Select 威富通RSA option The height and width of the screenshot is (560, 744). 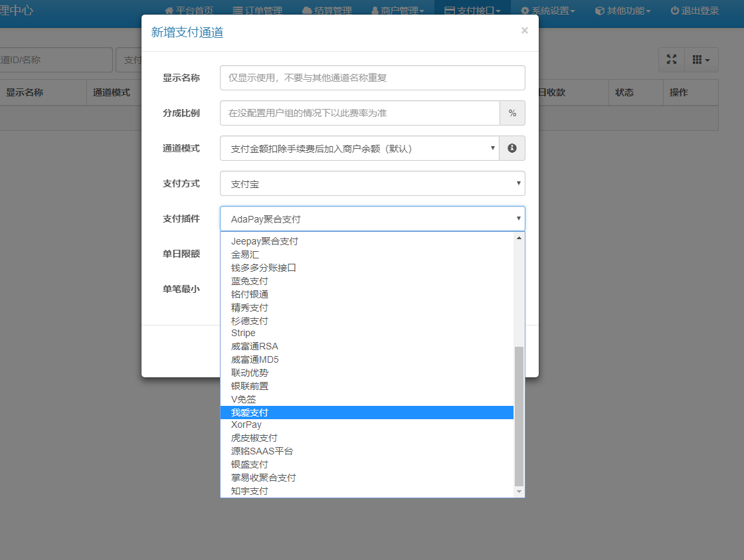[367, 347]
